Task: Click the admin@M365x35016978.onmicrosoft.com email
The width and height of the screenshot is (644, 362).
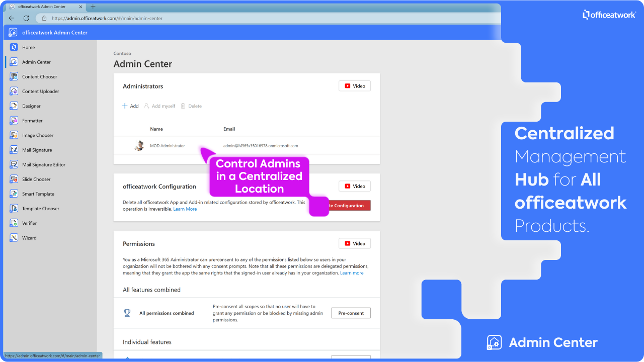Action: [x=261, y=146]
